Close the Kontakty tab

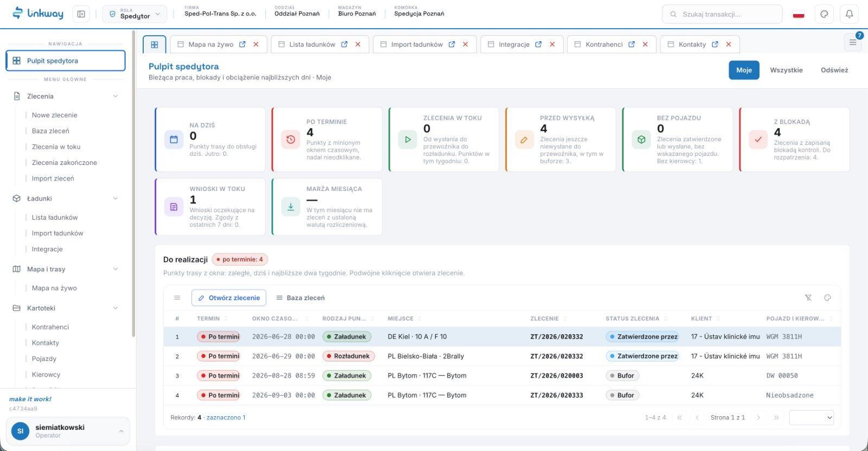[x=729, y=45]
